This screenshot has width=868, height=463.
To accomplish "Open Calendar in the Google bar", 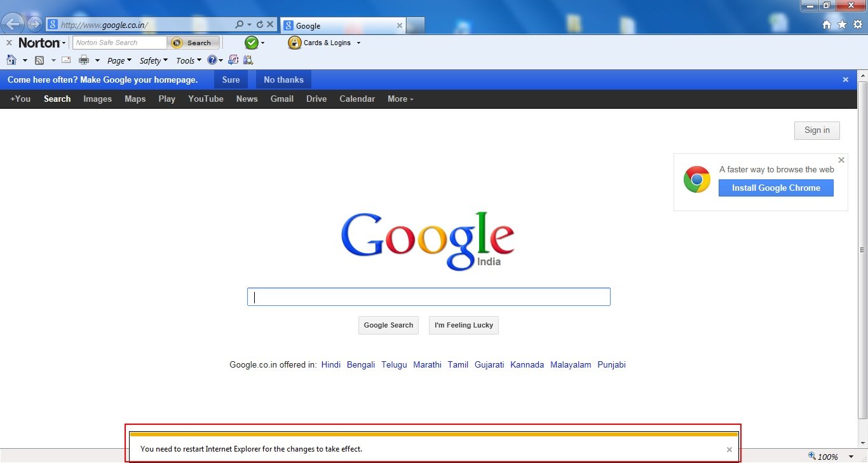I will pyautogui.click(x=357, y=99).
